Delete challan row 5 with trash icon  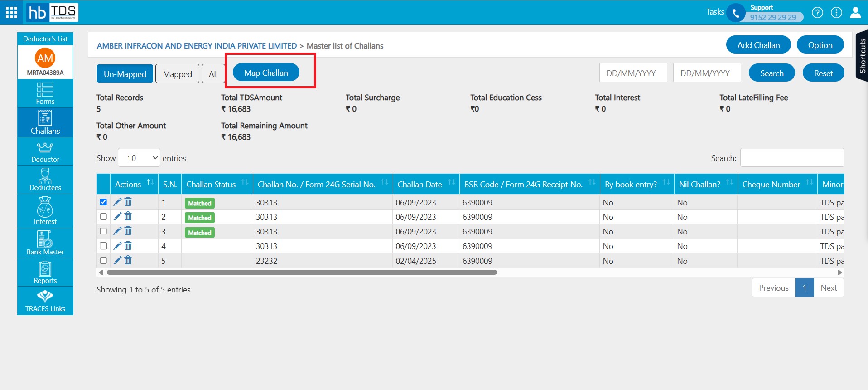128,260
